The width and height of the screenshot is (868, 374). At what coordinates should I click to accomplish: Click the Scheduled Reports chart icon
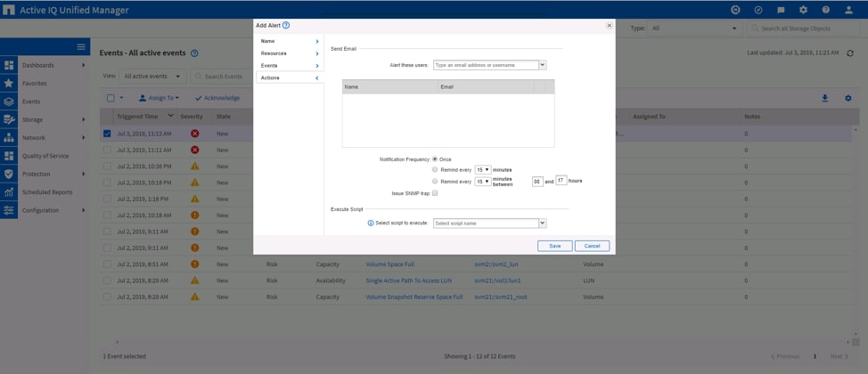point(9,192)
